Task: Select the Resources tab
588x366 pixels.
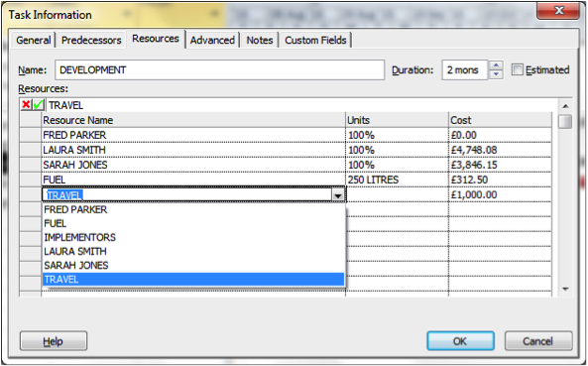Action: pyautogui.click(x=156, y=39)
